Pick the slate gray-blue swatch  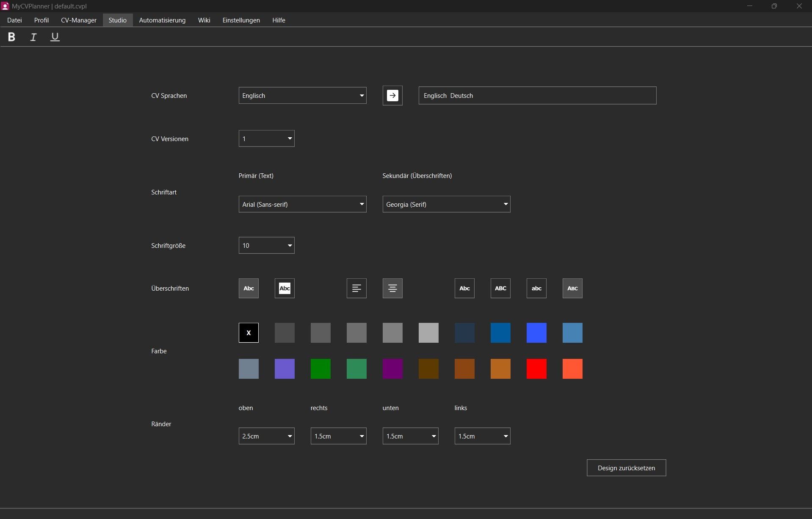[x=249, y=369]
